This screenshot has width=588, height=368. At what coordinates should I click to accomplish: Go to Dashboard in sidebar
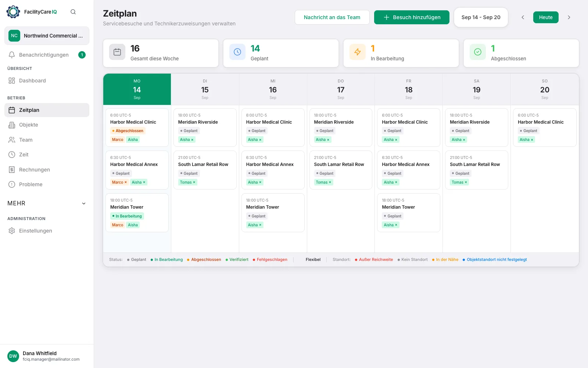[x=47, y=81]
